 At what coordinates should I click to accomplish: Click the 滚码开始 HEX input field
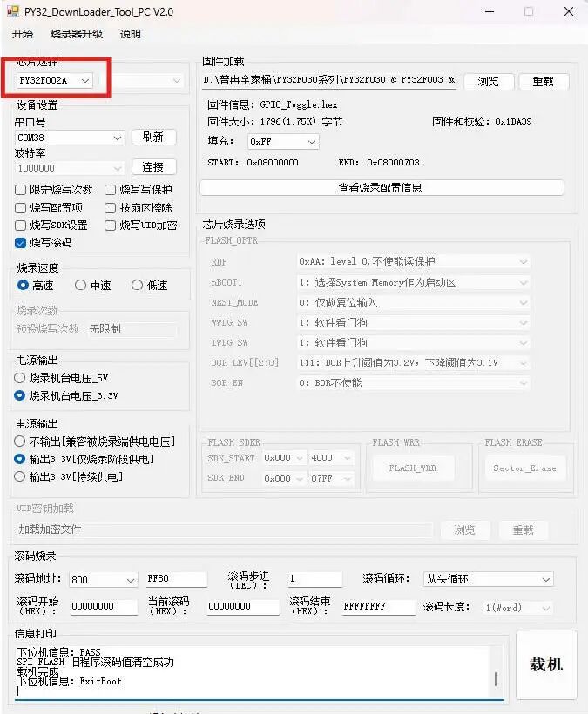coord(104,607)
